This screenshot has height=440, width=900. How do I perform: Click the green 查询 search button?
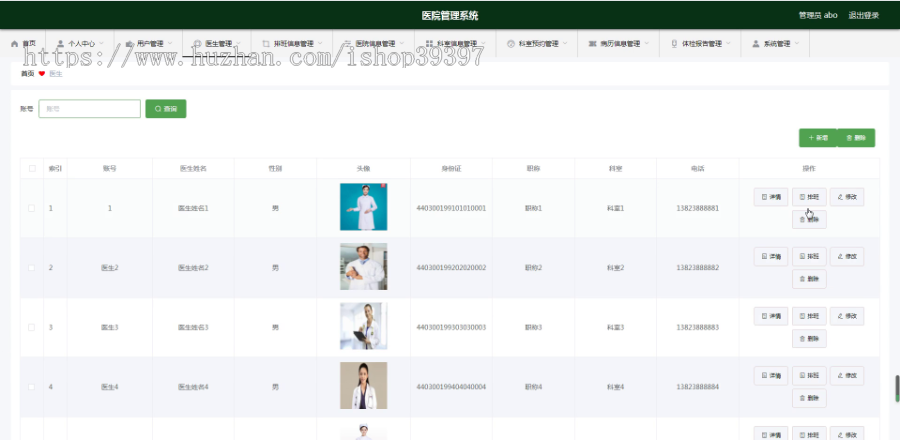[166, 108]
